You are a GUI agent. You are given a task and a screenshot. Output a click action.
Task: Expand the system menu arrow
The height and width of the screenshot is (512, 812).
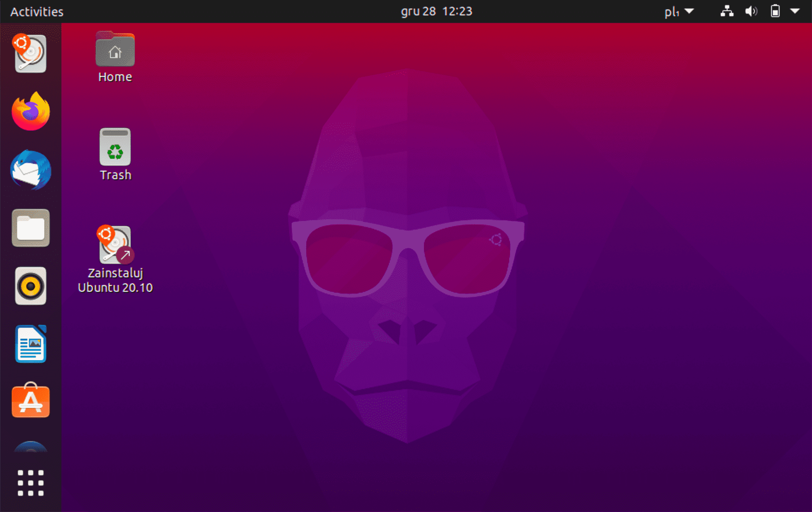795,11
